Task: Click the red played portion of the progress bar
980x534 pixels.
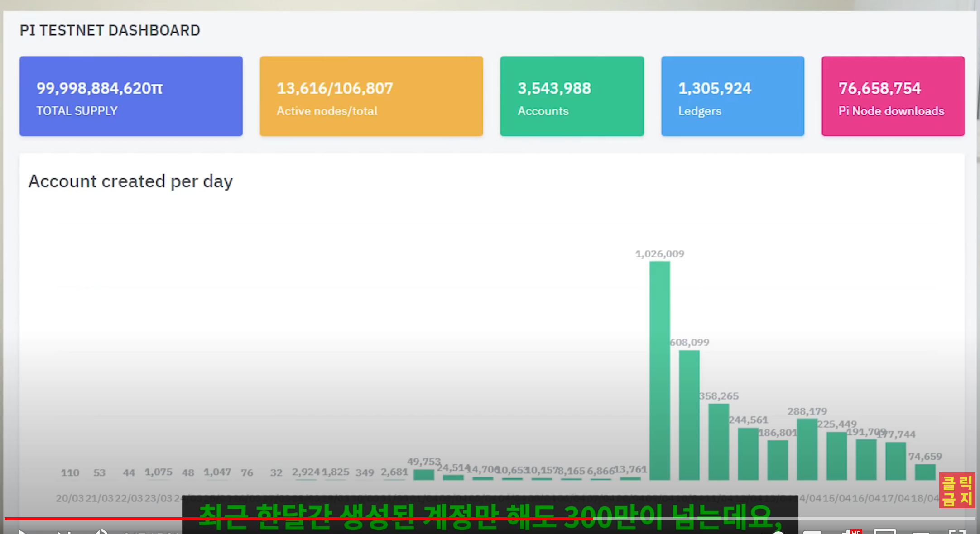Action: (x=299, y=519)
